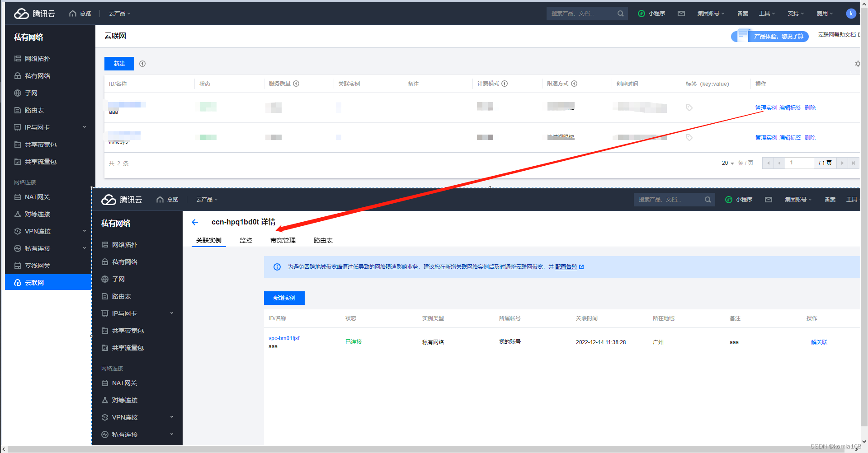Viewport: 868px width, 453px height.
Task: Go to next page in pagination
Action: (842, 163)
